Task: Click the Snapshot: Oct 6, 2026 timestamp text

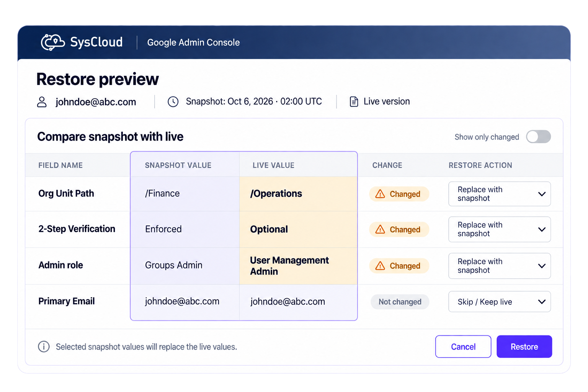Action: 254,101
